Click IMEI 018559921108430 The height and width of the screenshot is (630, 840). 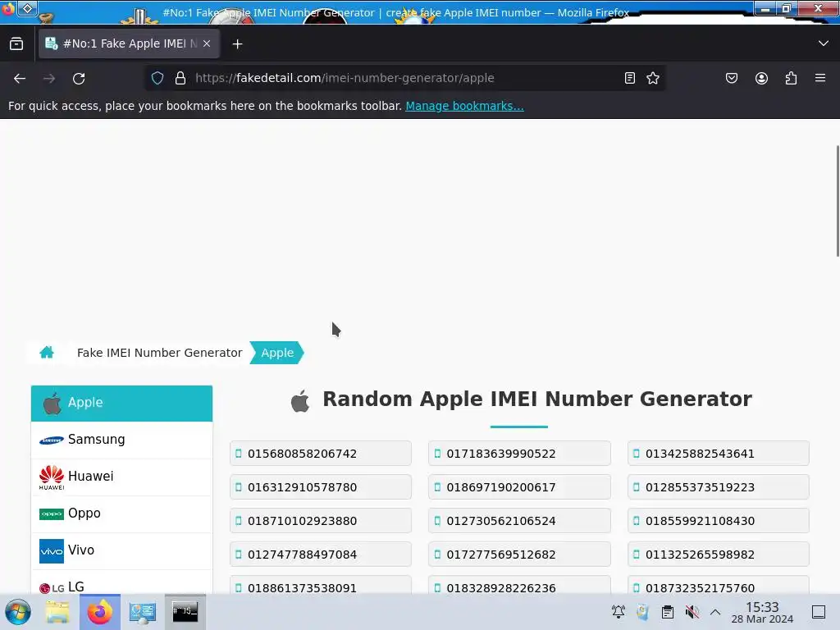pos(718,521)
